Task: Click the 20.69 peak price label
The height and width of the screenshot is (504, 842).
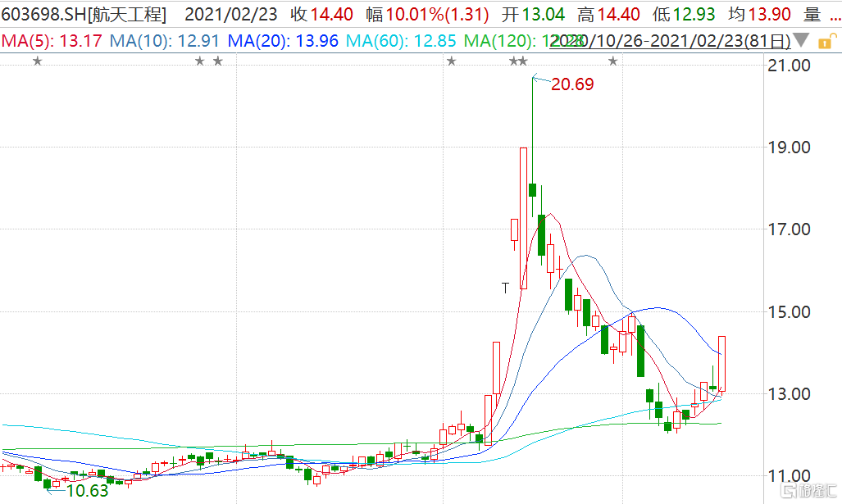Action: point(572,84)
